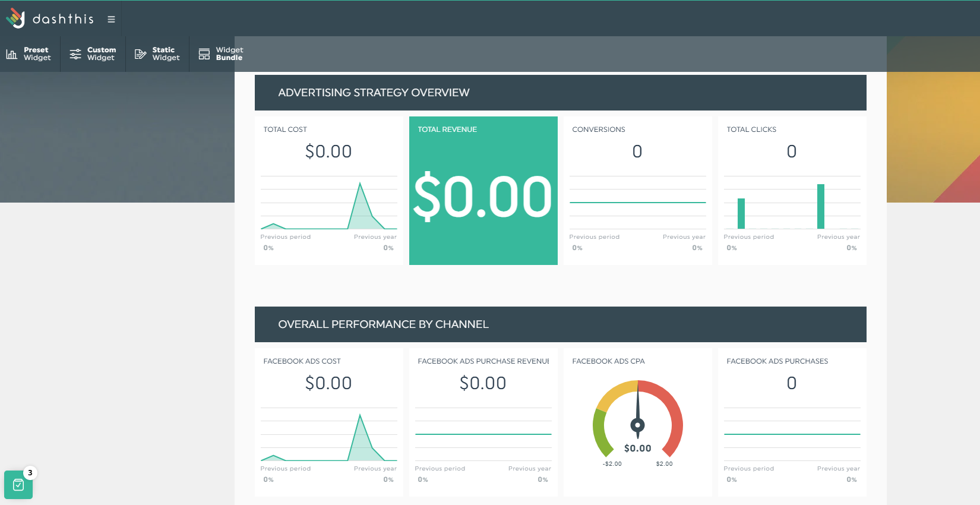
Task: Select the Facebook Ads Purchase Revenue widget
Action: [x=483, y=422]
